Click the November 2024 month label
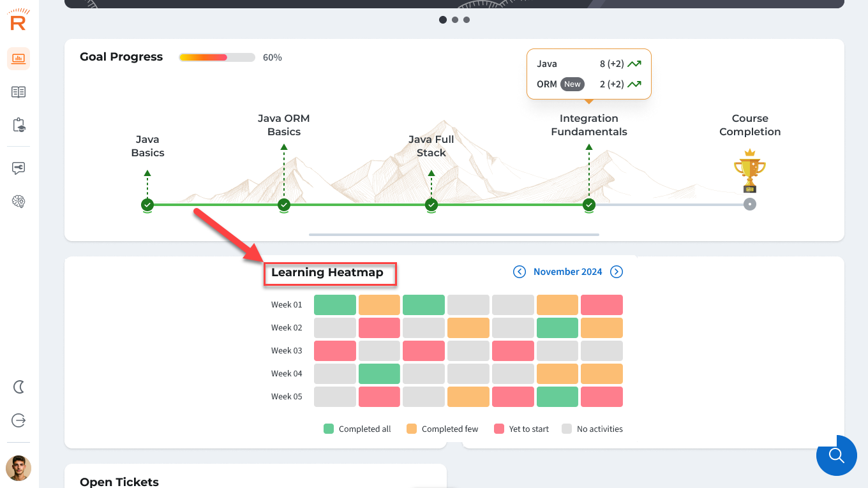The width and height of the screenshot is (868, 488). pyautogui.click(x=568, y=272)
